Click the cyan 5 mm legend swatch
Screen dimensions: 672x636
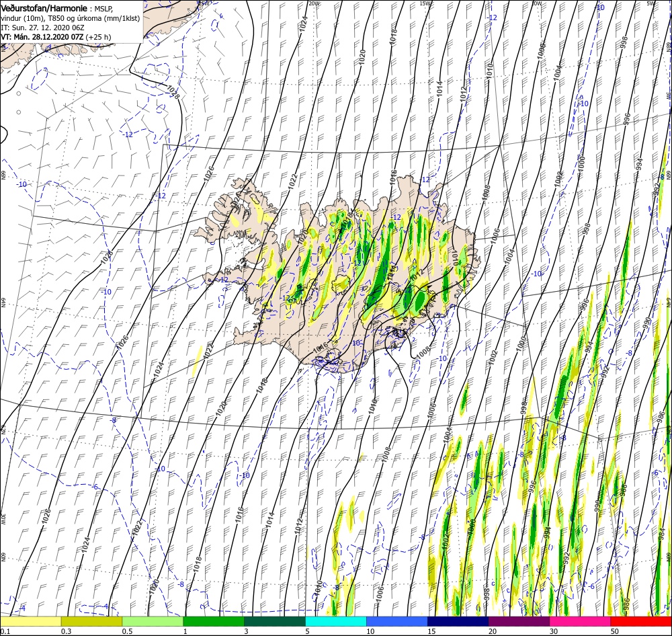[336, 621]
